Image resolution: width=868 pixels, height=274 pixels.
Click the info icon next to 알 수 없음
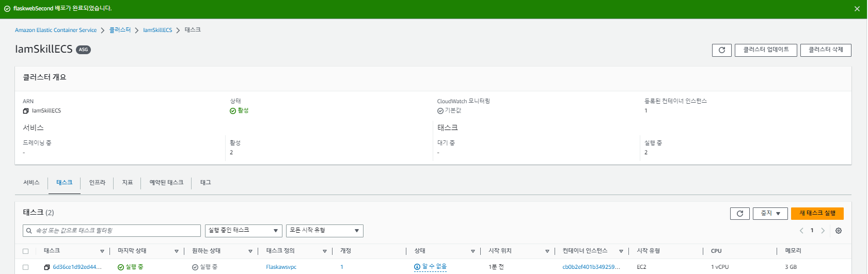click(417, 267)
